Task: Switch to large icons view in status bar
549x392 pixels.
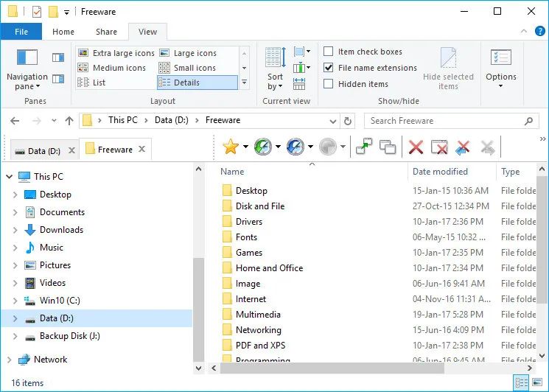Action: (540, 382)
